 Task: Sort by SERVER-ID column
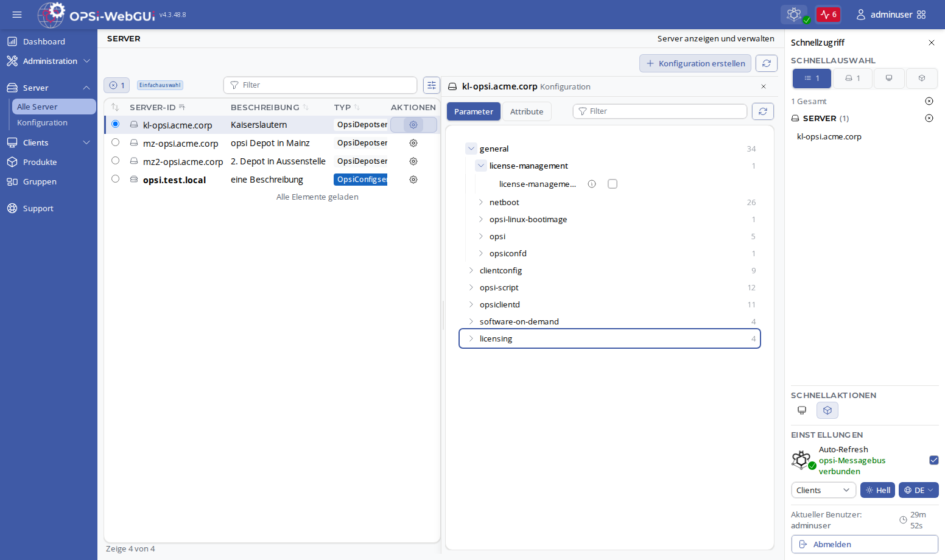157,107
